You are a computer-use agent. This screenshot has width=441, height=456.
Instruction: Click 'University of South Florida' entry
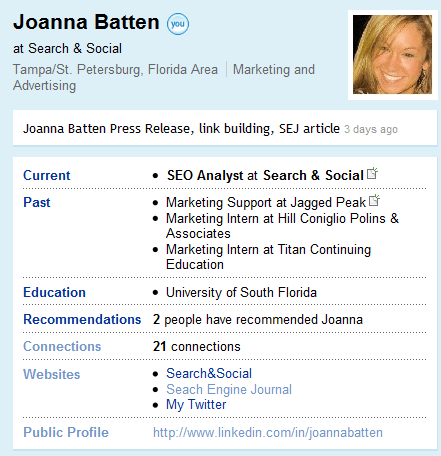click(241, 293)
